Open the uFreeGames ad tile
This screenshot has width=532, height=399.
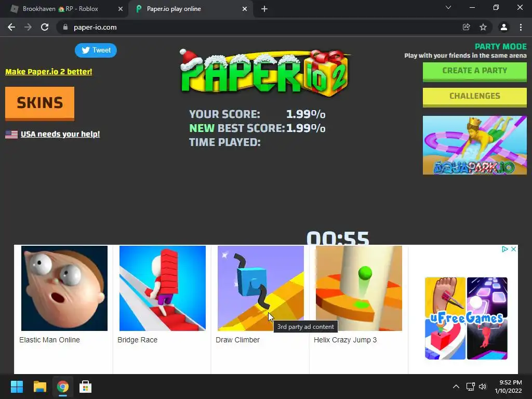(x=466, y=318)
